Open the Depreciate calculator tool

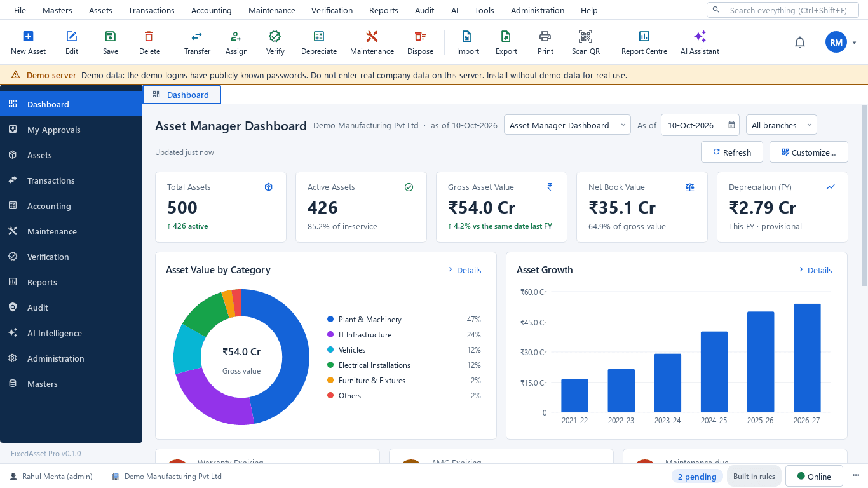coord(319,36)
